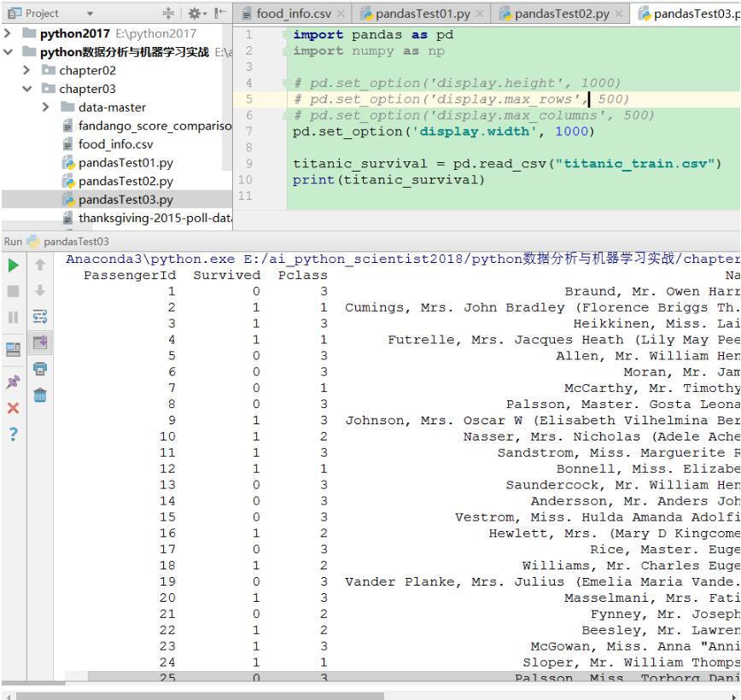This screenshot has width=741, height=700.
Task: Toggle soft-wrap in the run console
Action: (x=40, y=316)
